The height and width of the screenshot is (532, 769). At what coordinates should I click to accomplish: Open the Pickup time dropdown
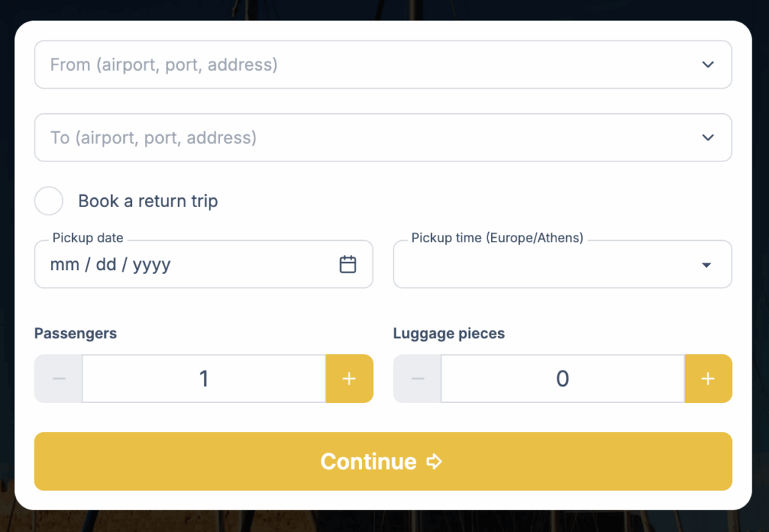tap(562, 264)
